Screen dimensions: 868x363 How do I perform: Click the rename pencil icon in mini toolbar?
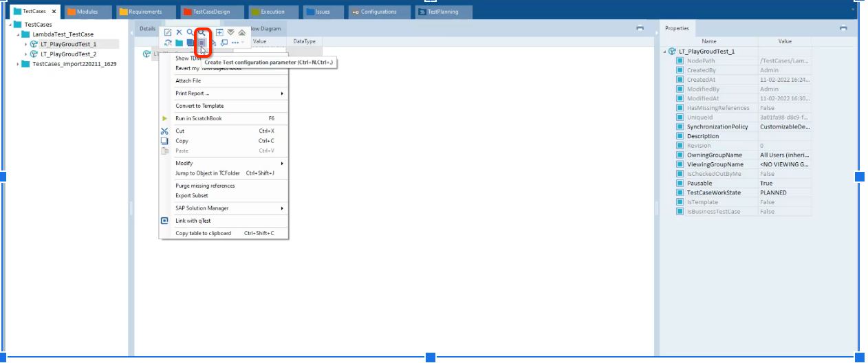click(168, 32)
